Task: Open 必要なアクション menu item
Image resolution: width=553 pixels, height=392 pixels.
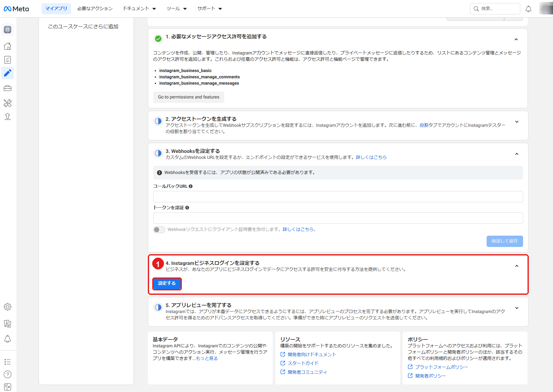Action: click(95, 9)
